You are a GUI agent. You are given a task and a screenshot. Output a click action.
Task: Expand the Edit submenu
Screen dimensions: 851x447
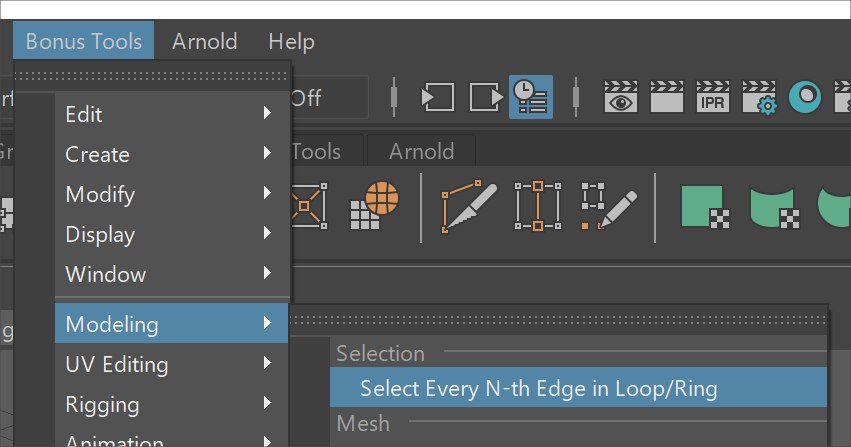coord(172,113)
